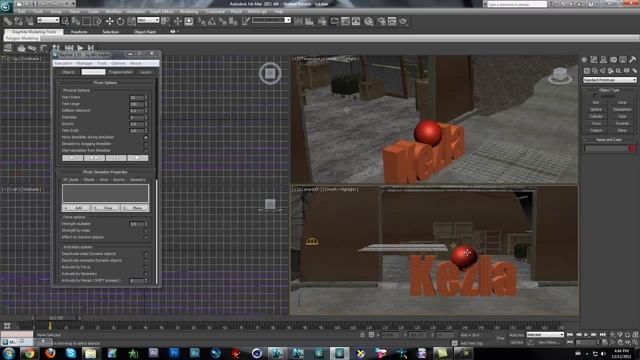640x360 pixels.
Task: Click the ViewCube in perspective viewport
Action: [x=560, y=75]
